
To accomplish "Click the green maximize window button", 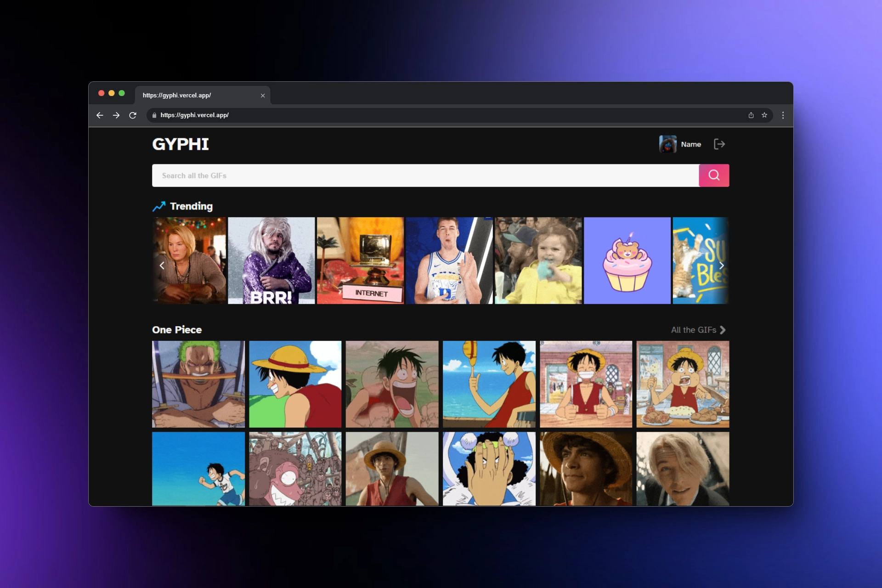I will (122, 93).
